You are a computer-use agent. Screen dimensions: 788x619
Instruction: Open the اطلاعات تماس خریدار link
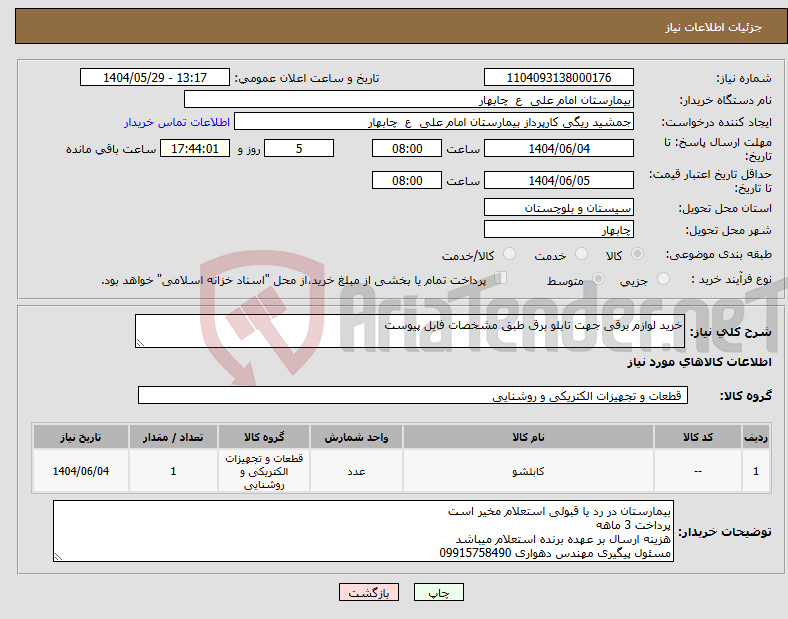coord(177,122)
